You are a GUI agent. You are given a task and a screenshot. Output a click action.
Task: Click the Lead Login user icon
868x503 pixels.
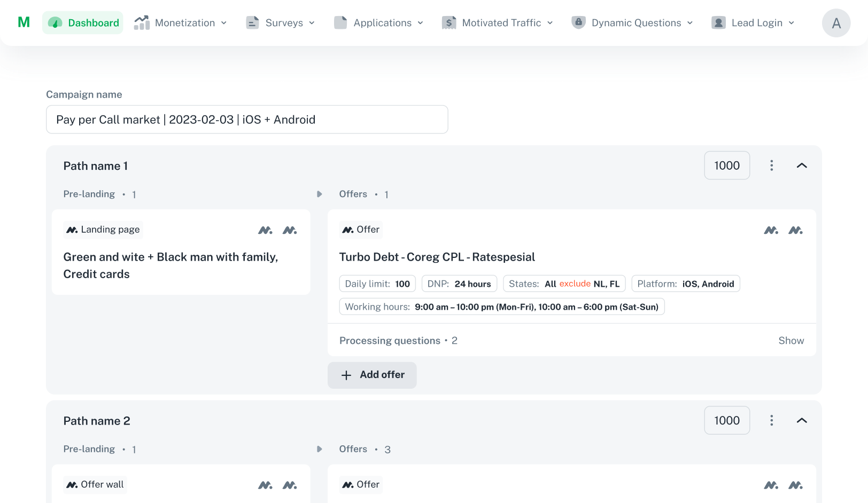pyautogui.click(x=719, y=22)
